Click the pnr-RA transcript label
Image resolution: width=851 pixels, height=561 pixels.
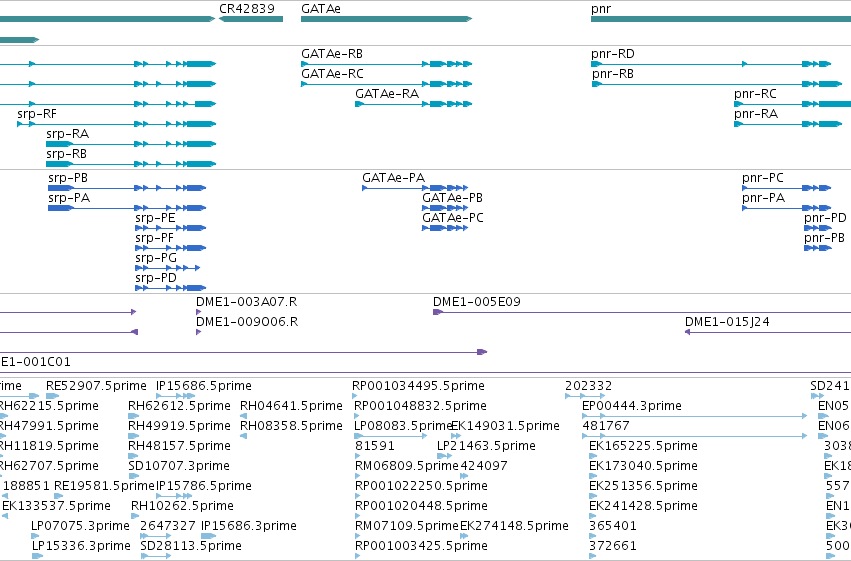pyautogui.click(x=755, y=114)
